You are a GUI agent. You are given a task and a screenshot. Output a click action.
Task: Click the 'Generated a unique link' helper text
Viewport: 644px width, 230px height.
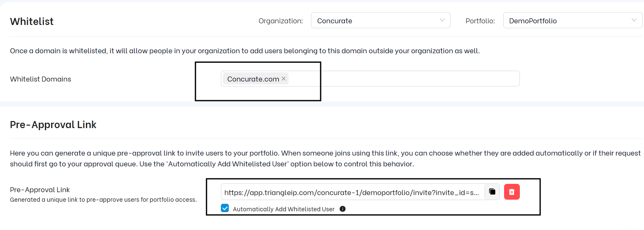pyautogui.click(x=103, y=200)
